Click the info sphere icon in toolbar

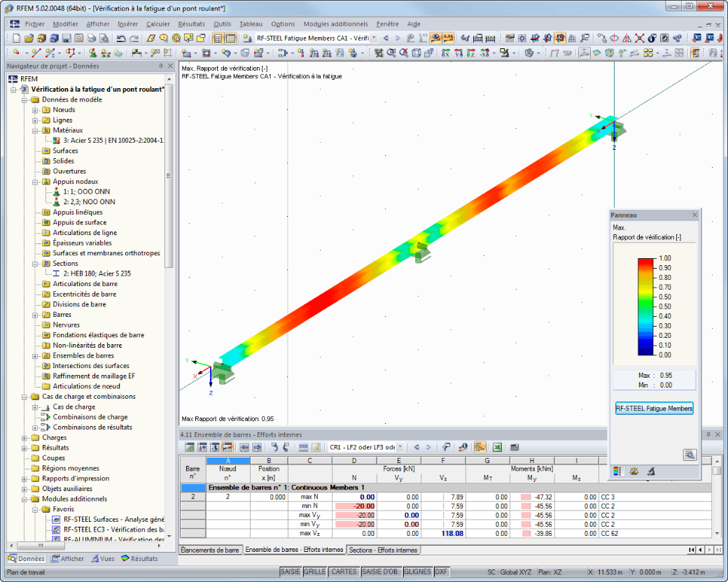pos(652,38)
